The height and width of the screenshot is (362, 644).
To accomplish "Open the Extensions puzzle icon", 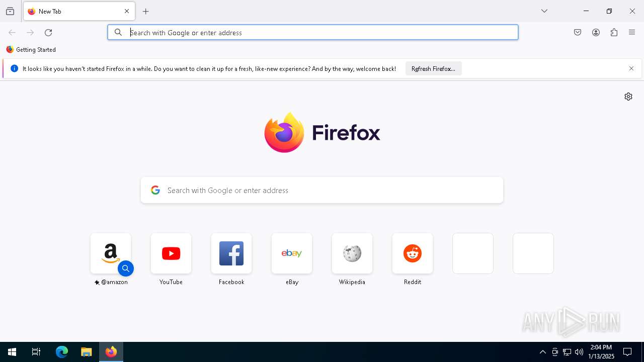I will click(x=614, y=33).
